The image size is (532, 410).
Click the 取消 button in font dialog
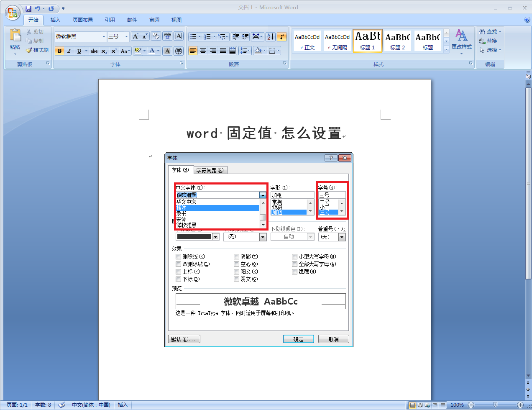[333, 339]
